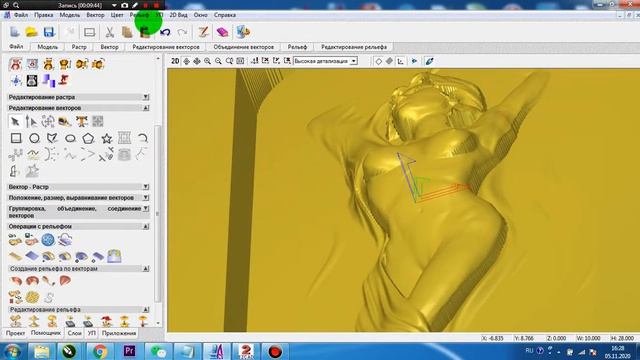Open the Файл menu
This screenshot has height=360, width=640.
coord(21,15)
